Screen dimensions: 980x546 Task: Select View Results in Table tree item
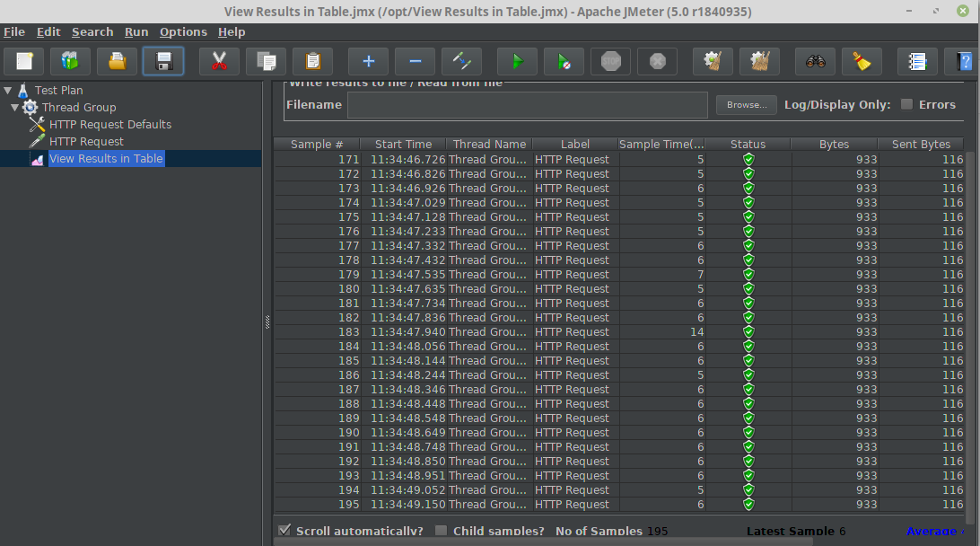coord(106,159)
